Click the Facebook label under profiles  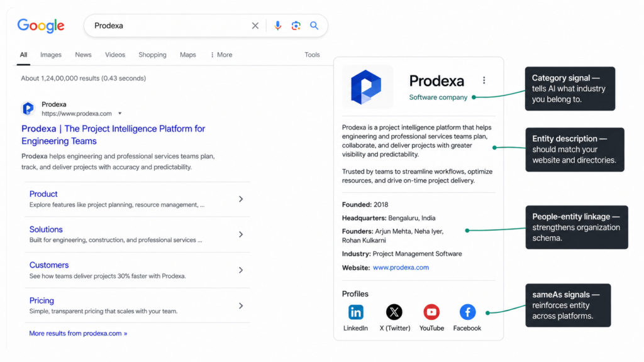[467, 328]
